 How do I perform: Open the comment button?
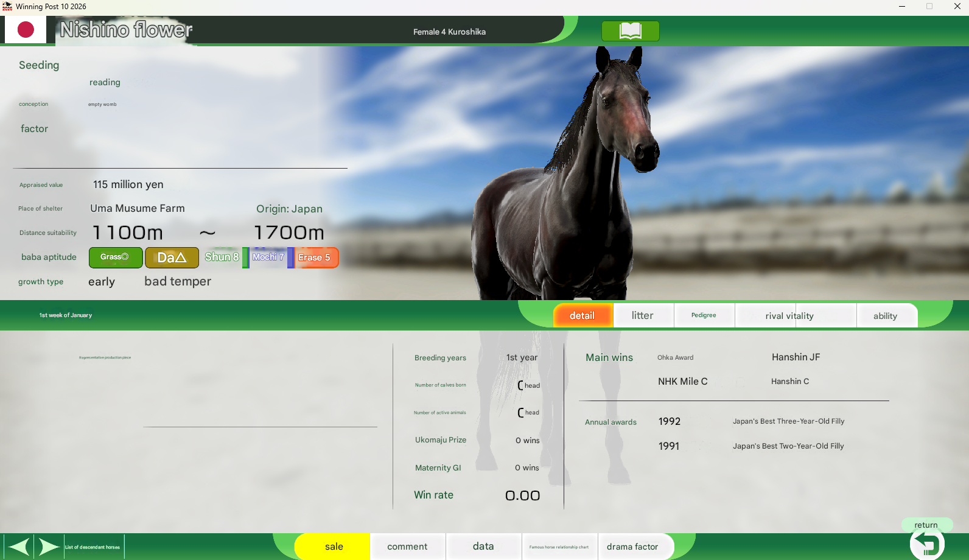(x=408, y=547)
